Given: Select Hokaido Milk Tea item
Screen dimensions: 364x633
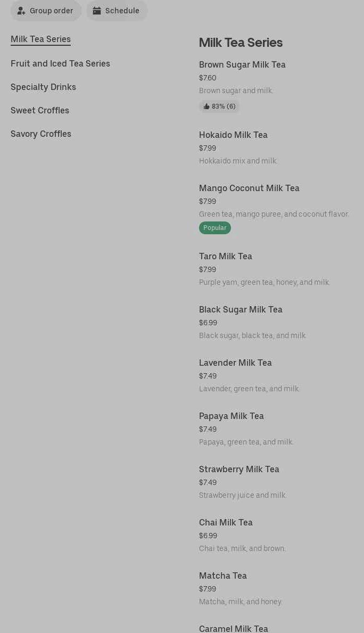Looking at the screenshot, I should click(233, 135).
